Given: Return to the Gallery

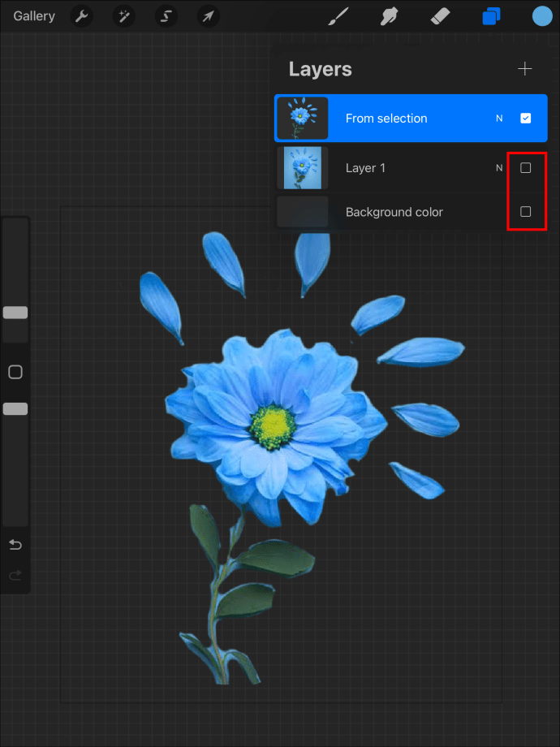Looking at the screenshot, I should point(34,16).
